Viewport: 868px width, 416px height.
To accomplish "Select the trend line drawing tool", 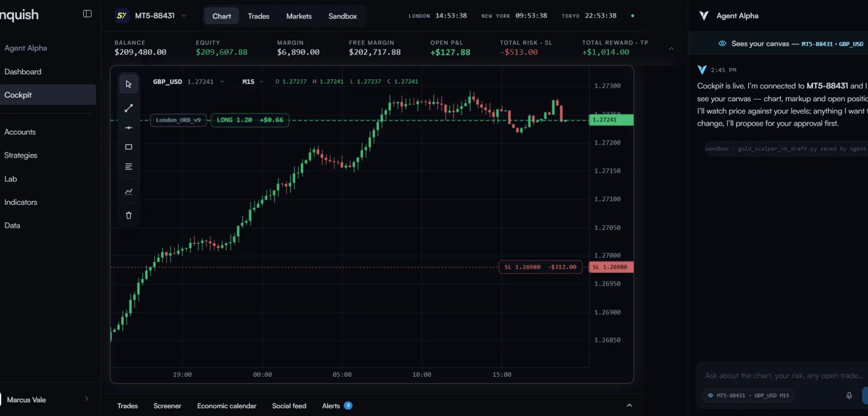I will coord(129,108).
